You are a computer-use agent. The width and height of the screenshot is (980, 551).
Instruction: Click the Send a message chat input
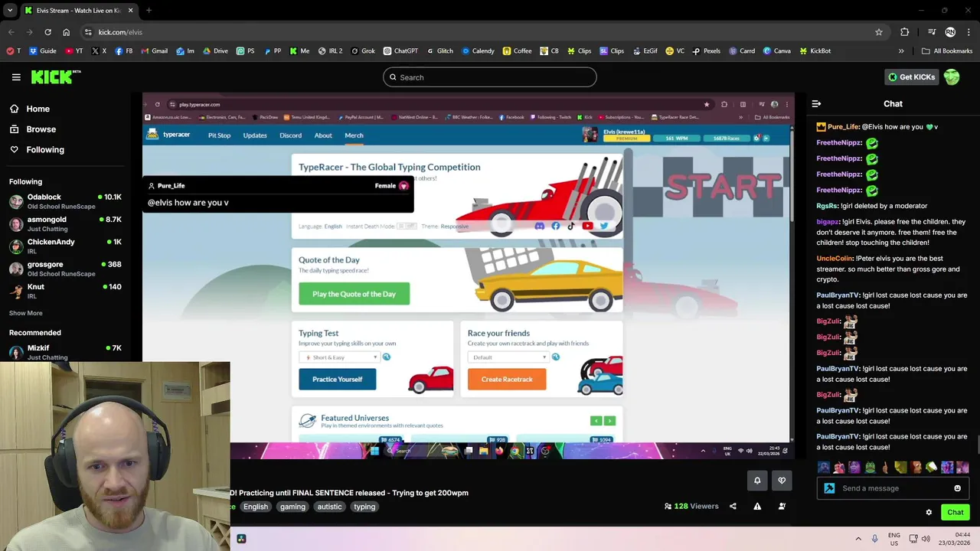tap(893, 488)
